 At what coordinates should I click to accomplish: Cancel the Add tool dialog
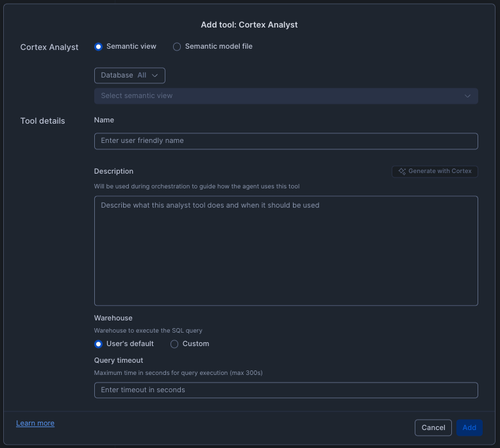pos(433,427)
